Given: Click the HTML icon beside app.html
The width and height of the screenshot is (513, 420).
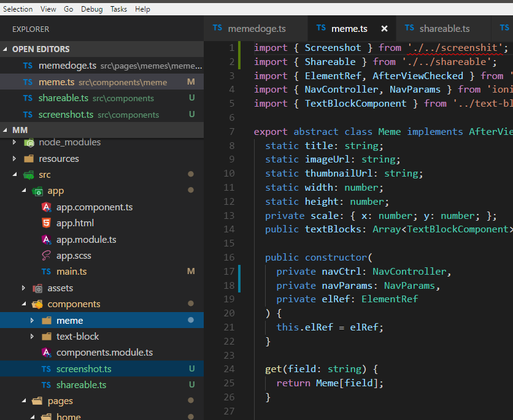Looking at the screenshot, I should pyautogui.click(x=45, y=223).
